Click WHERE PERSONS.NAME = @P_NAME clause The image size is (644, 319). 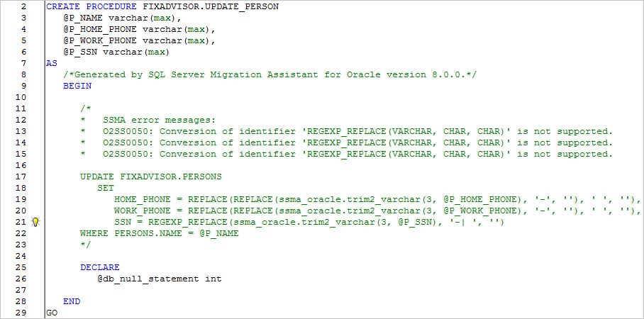click(x=160, y=234)
